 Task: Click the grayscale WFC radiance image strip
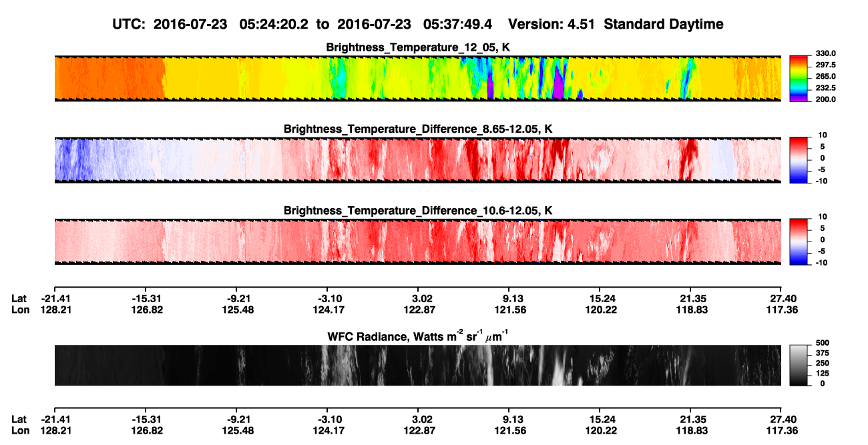[417, 365]
